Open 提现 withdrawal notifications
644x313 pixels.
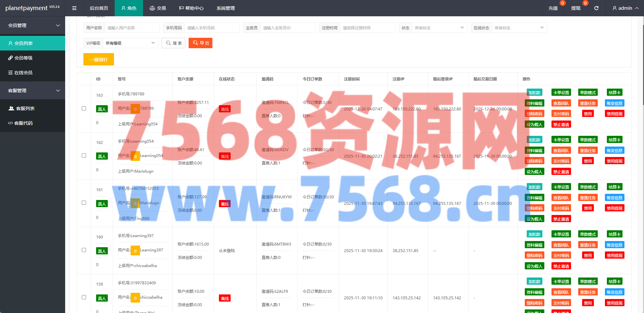tap(576, 8)
